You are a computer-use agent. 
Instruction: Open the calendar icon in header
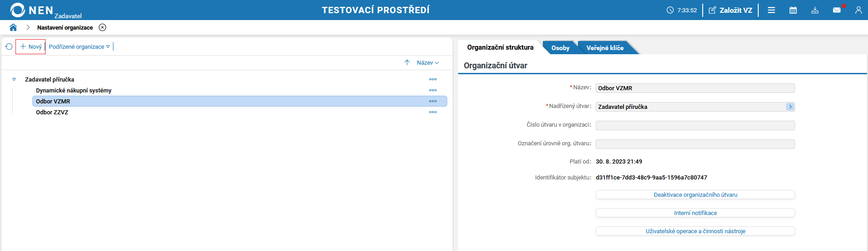click(x=793, y=10)
